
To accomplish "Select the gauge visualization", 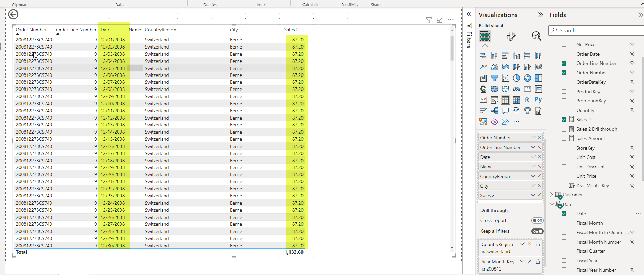I will click(516, 89).
